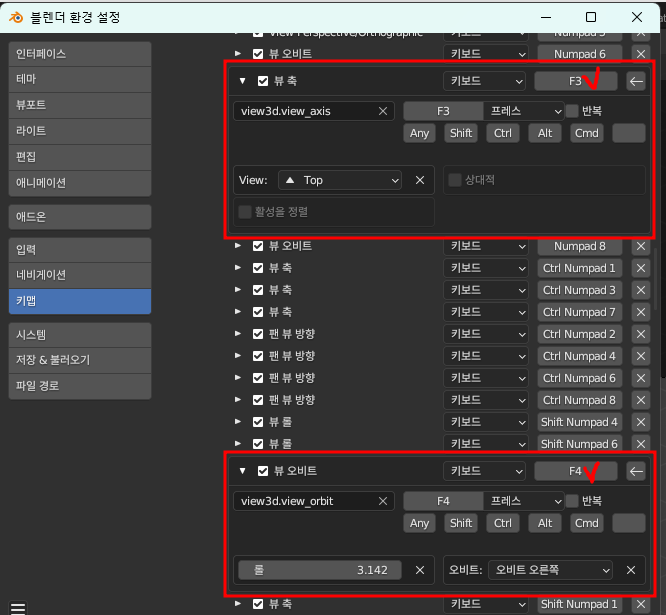The image size is (666, 615).
Task: Open the 네비게이션 preferences tab
Action: 80,275
